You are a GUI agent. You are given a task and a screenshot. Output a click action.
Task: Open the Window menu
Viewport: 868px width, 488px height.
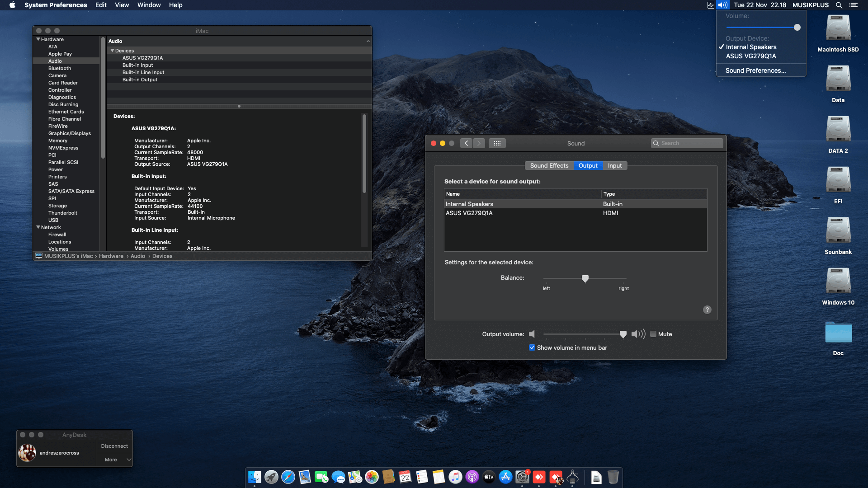149,5
